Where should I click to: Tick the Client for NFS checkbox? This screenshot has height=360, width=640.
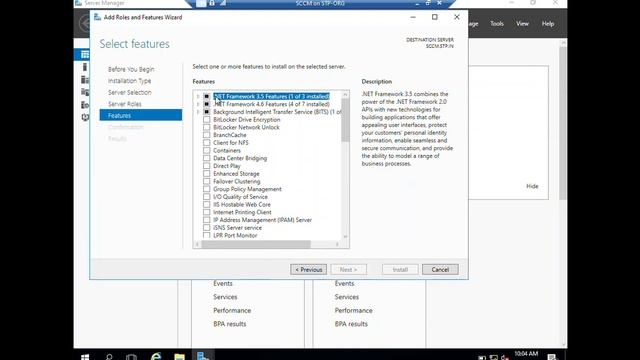pos(207,143)
